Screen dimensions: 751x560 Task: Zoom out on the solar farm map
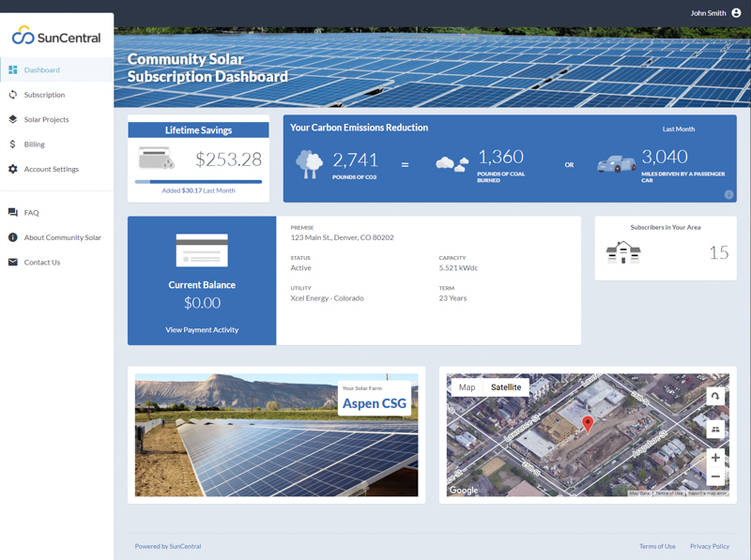tap(716, 477)
